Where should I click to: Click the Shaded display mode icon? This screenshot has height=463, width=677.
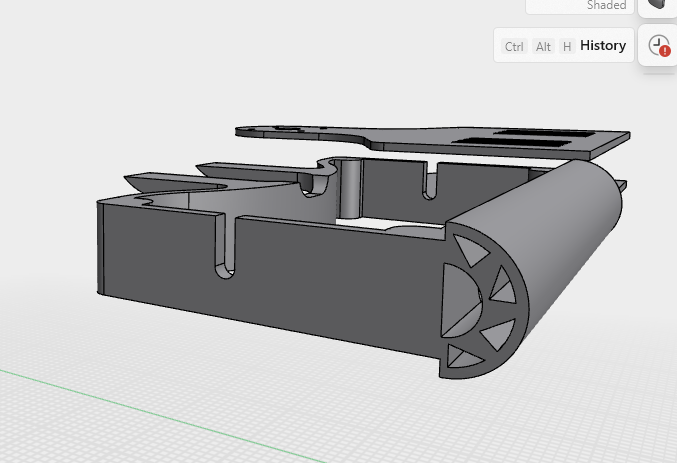click(658, 5)
